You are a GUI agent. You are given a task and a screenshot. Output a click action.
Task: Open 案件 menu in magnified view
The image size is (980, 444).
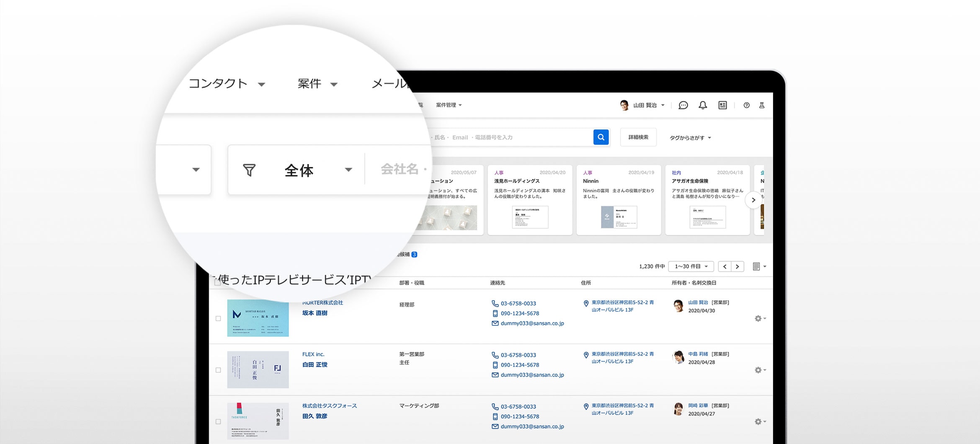click(317, 84)
